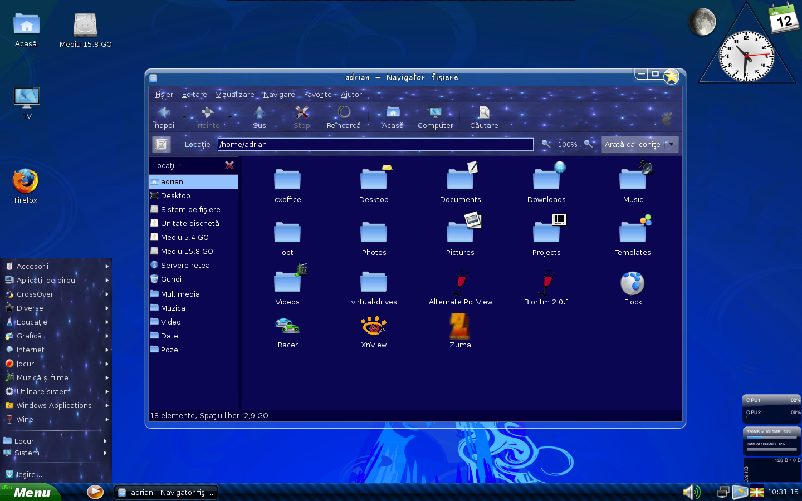802x501 pixels.
Task: Click the orange media player launcher on panel
Action: pyautogui.click(x=95, y=492)
